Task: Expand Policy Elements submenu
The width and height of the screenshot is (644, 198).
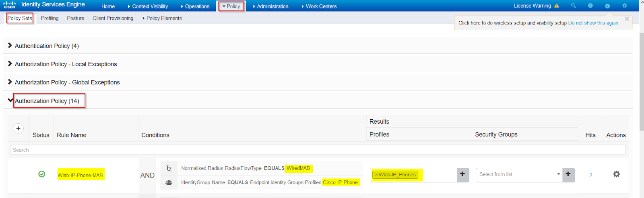Action: (x=162, y=18)
